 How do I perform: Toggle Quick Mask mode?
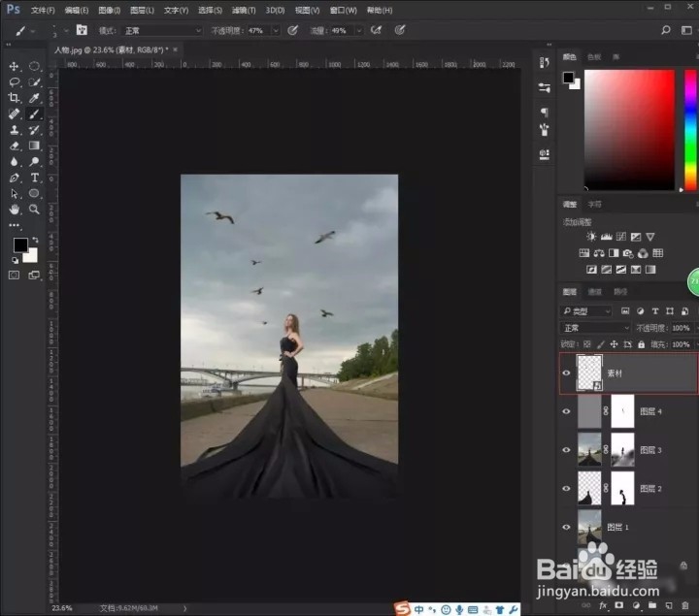(x=14, y=276)
